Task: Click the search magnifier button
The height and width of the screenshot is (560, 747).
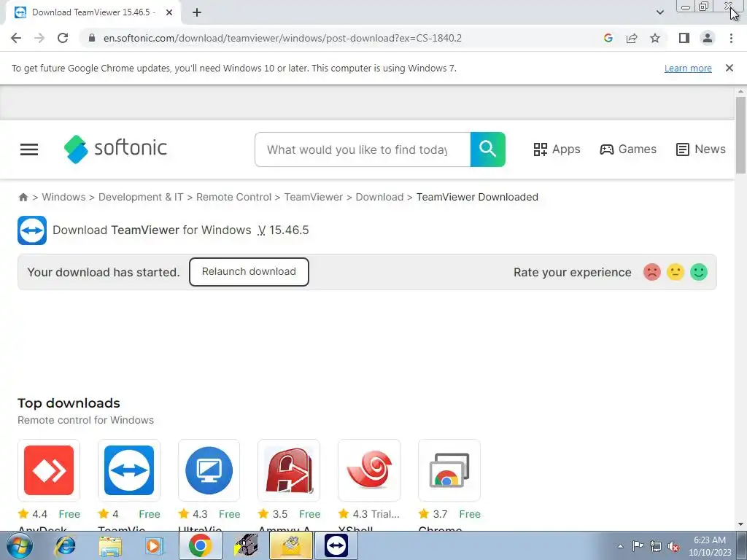Action: point(488,149)
